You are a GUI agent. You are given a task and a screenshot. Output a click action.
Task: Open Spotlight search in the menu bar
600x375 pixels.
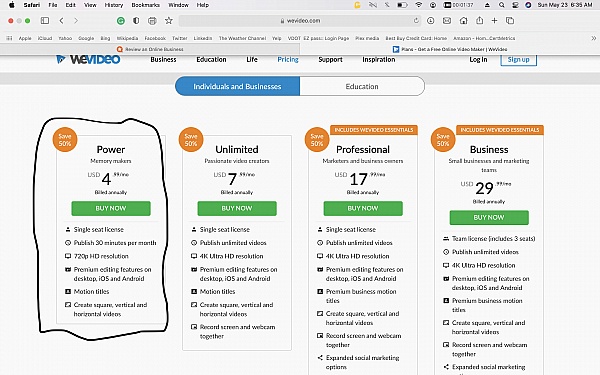[x=502, y=5]
